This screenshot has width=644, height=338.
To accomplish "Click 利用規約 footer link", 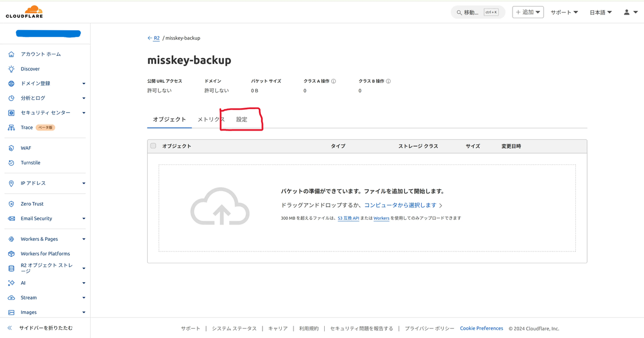I will coord(309,328).
